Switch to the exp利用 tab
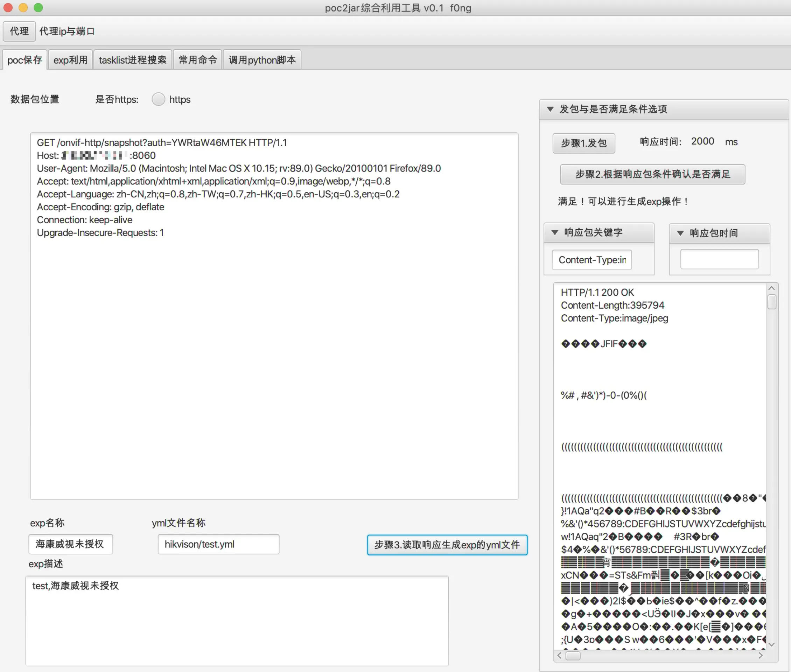Image resolution: width=791 pixels, height=672 pixels. (x=70, y=60)
